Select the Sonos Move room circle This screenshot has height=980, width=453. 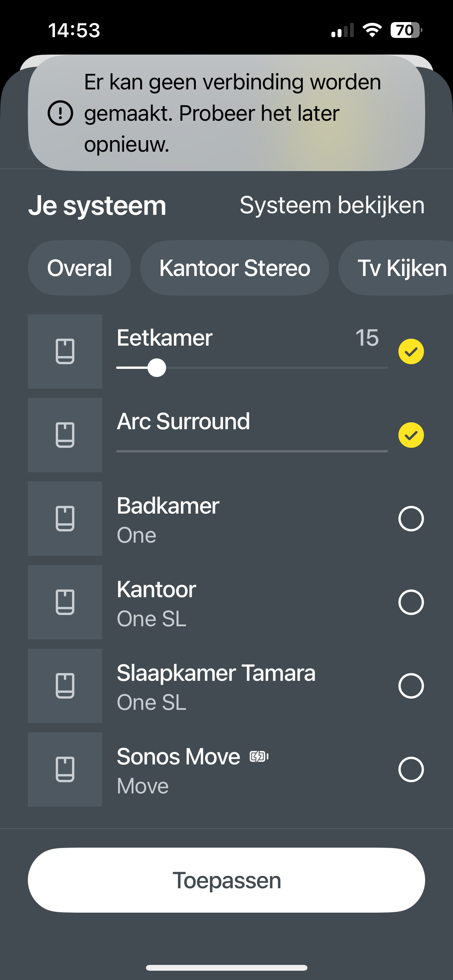(411, 769)
